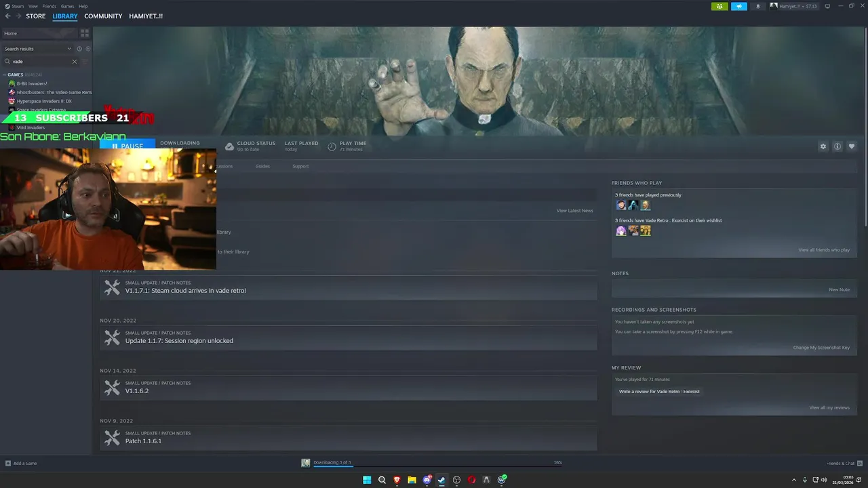Screen dimensions: 868x488
Task: Open Windows Start menu
Action: (x=367, y=480)
